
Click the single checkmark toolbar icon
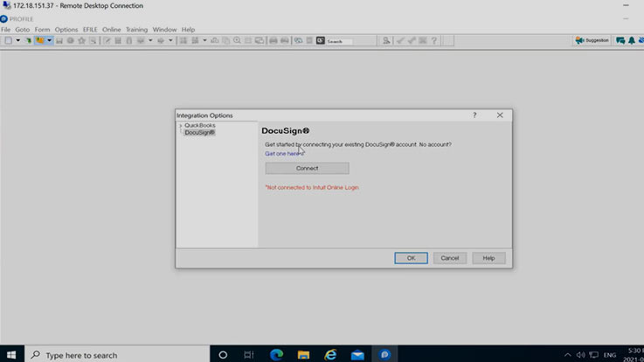pos(400,40)
